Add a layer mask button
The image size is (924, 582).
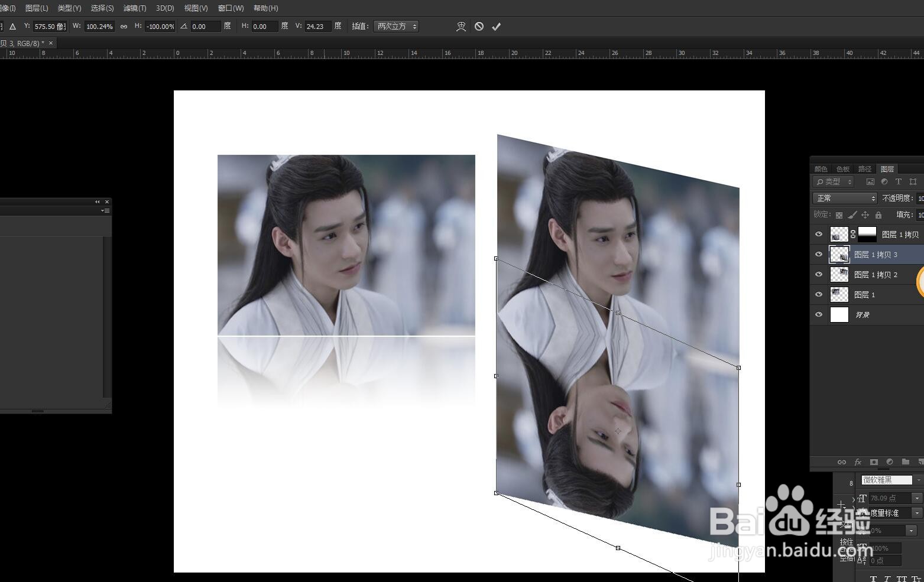click(x=874, y=462)
